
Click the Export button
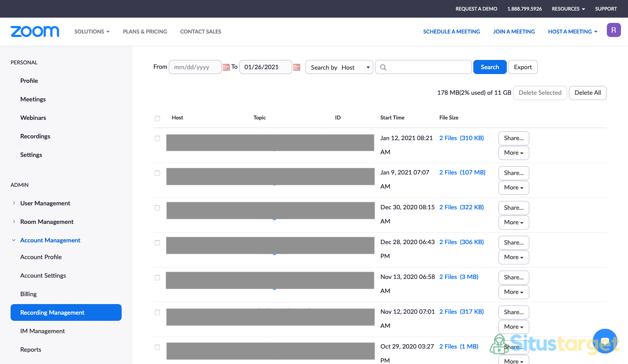[523, 67]
